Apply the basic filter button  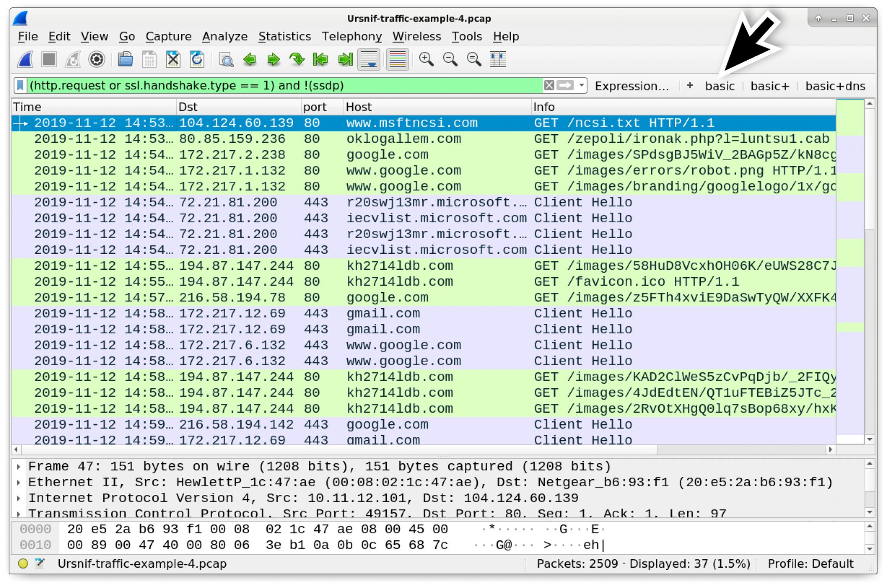[719, 86]
